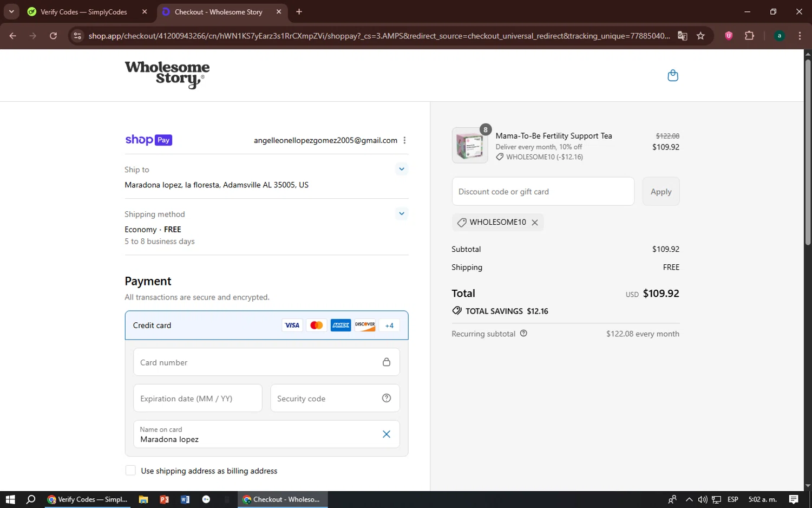Click the Visa card icon
812x508 pixels.
[x=292, y=325]
